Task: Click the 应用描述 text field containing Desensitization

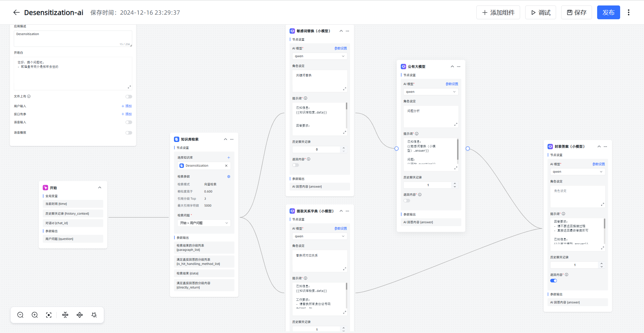Action: coord(73,38)
